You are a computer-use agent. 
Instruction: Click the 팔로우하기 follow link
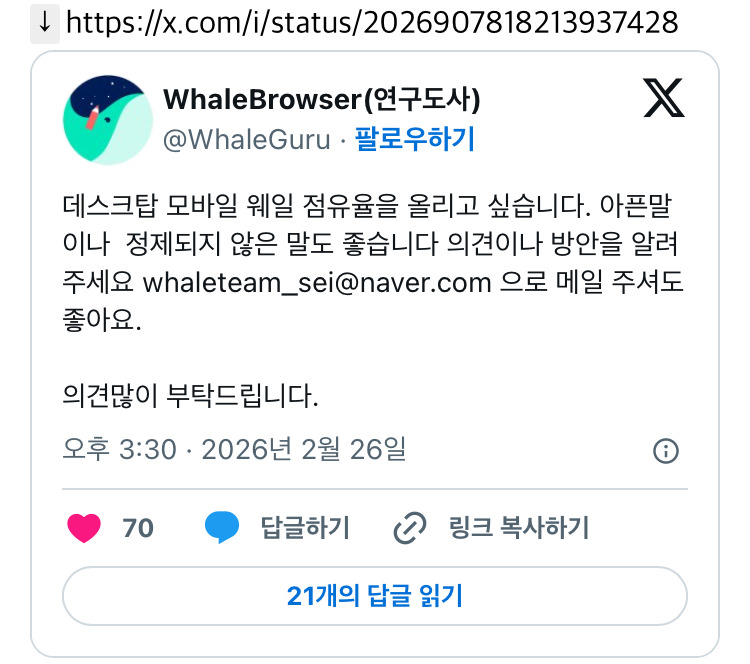tap(414, 139)
